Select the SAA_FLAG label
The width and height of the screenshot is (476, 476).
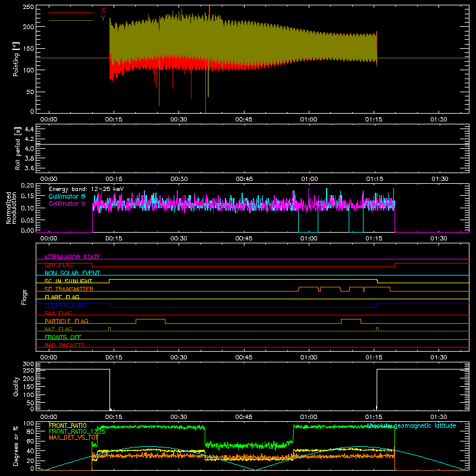click(x=58, y=313)
